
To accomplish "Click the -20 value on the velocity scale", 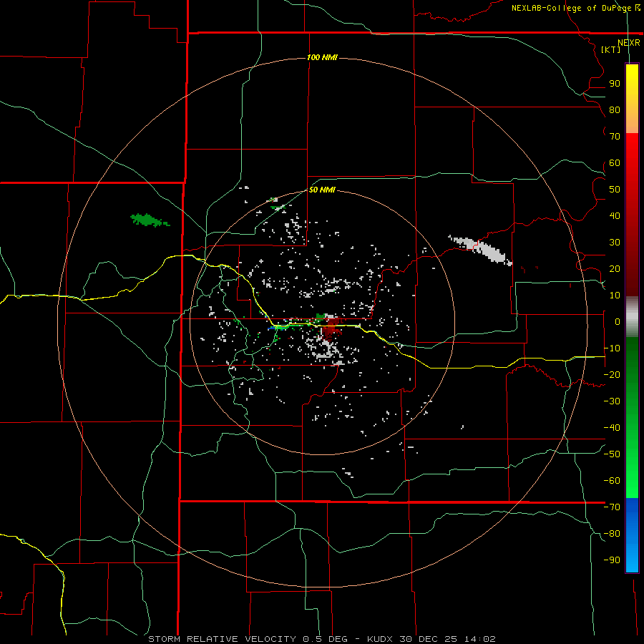I will 612,374.
